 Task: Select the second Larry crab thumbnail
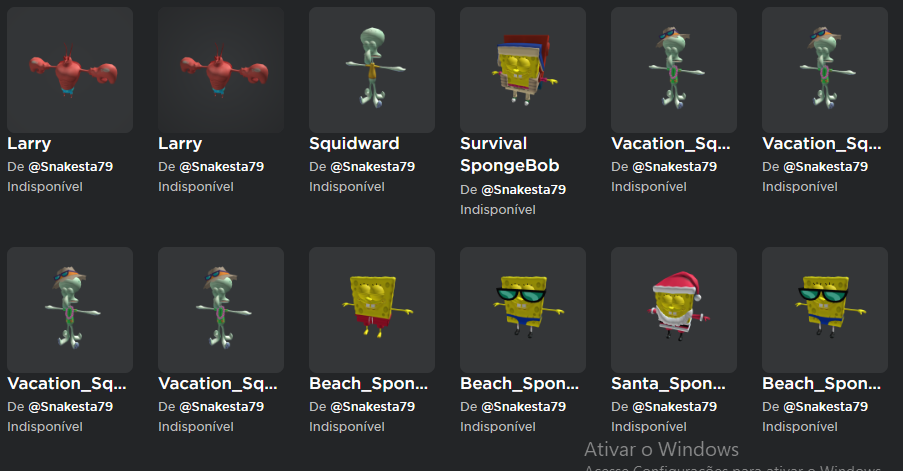[221, 70]
